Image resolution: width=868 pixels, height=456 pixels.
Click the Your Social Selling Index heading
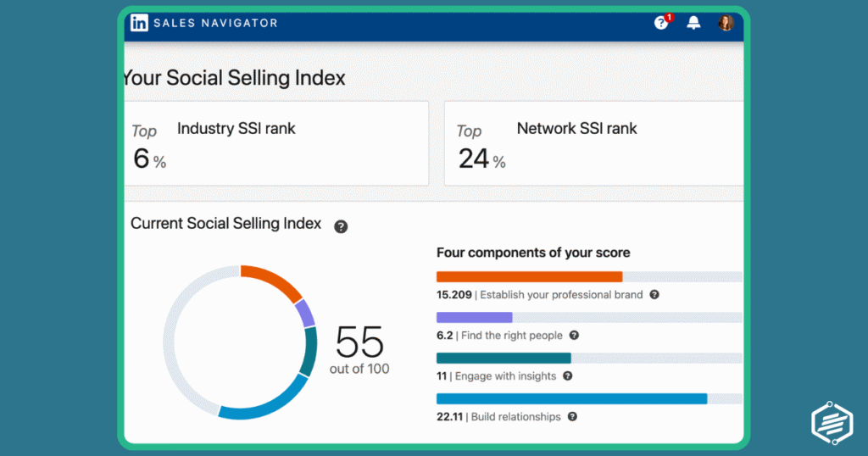click(234, 78)
